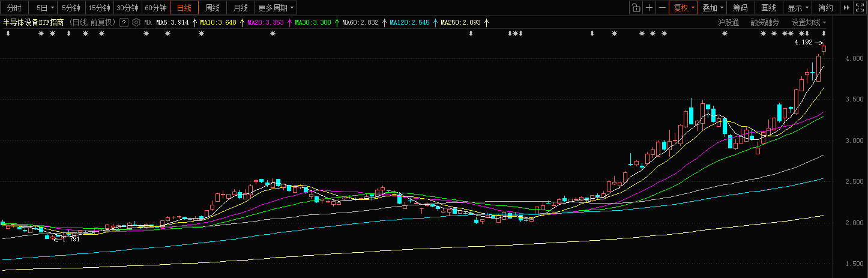868x278 pixels.
Task: Click the green MA30:3.300 value
Action: (313, 22)
